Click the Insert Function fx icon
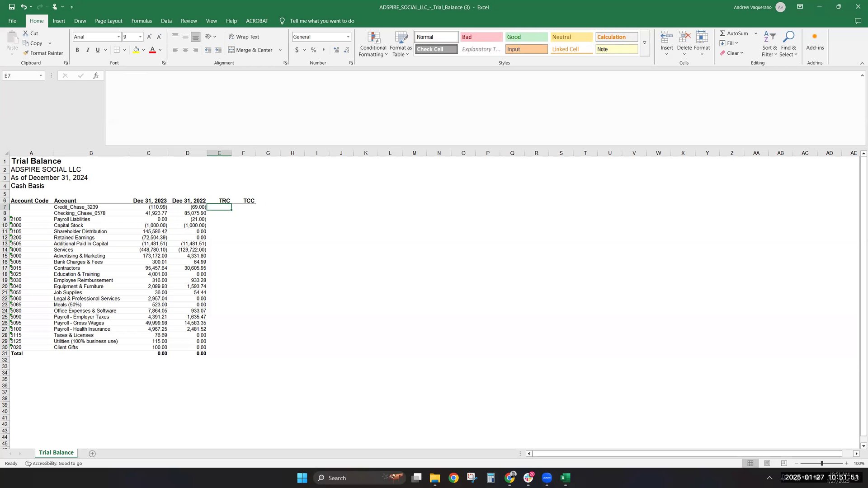The height and width of the screenshot is (488, 868). (x=95, y=75)
